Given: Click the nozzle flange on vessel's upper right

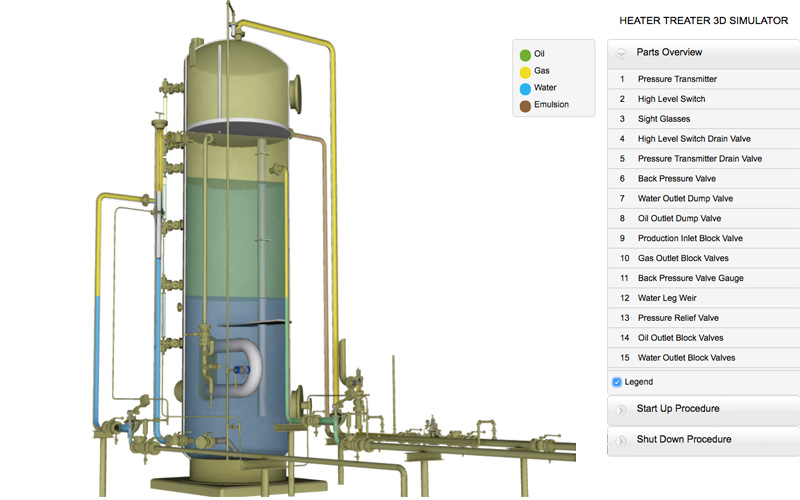Looking at the screenshot, I should point(297,92).
